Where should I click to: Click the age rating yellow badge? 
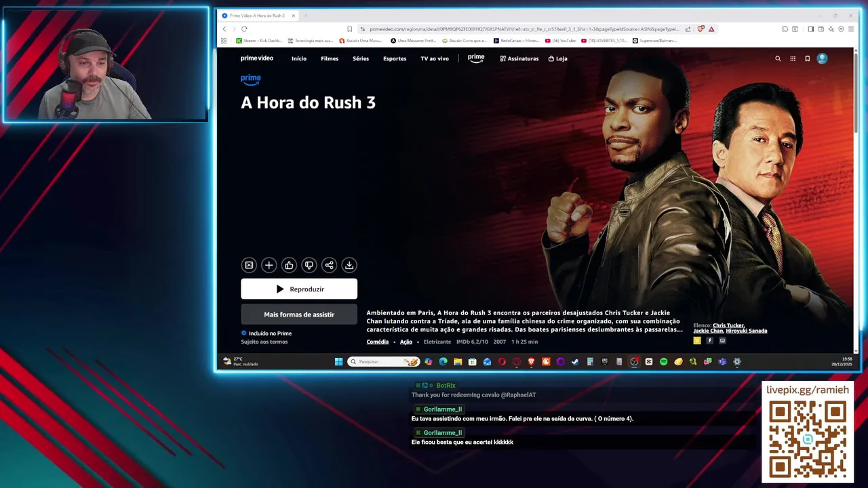[697, 341]
